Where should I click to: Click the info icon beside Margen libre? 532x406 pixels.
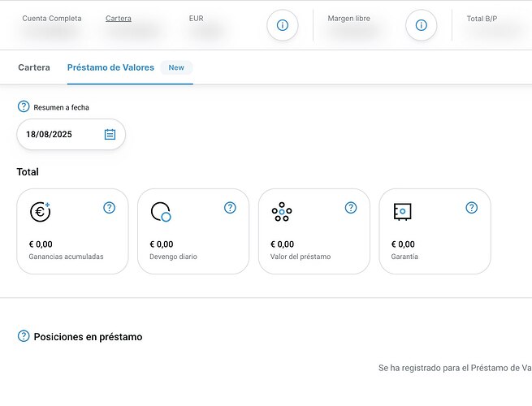[421, 25]
